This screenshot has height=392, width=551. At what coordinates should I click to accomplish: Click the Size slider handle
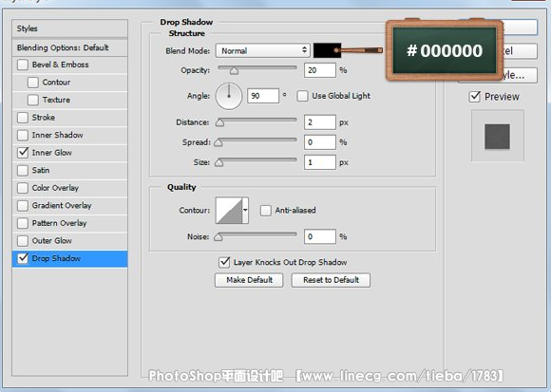(219, 162)
